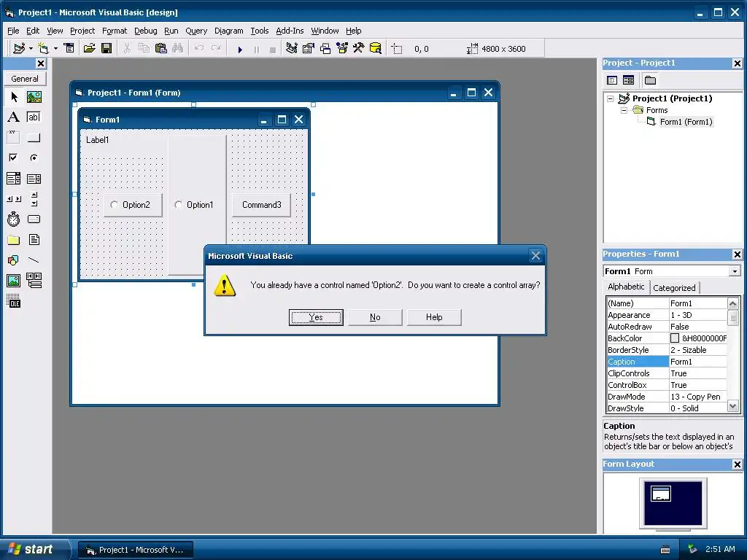Click Help in the dialog
747x560 pixels.
[x=434, y=317]
